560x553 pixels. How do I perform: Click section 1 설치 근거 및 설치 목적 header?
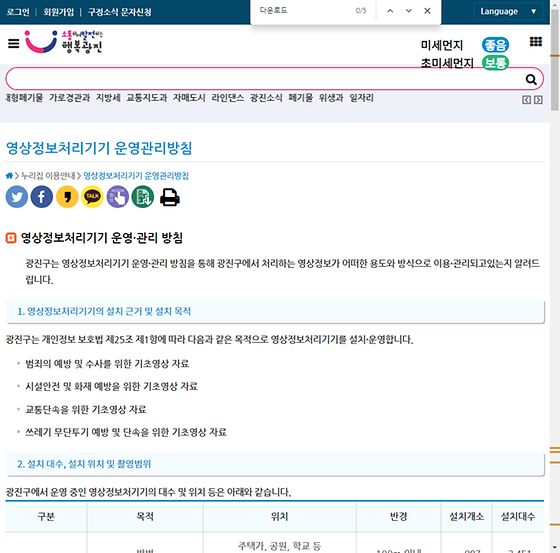coord(275,312)
